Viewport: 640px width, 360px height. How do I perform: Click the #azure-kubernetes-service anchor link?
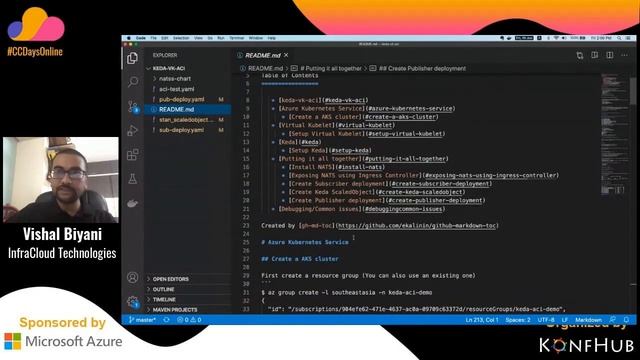click(x=410, y=109)
